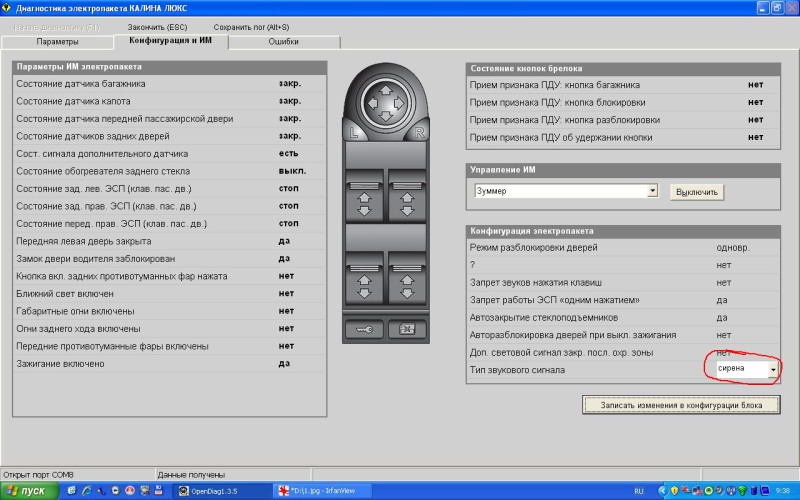This screenshot has width=800, height=500.
Task: Click value for Запрет работы ЭСП «одним нажатием»
Action: (721, 300)
